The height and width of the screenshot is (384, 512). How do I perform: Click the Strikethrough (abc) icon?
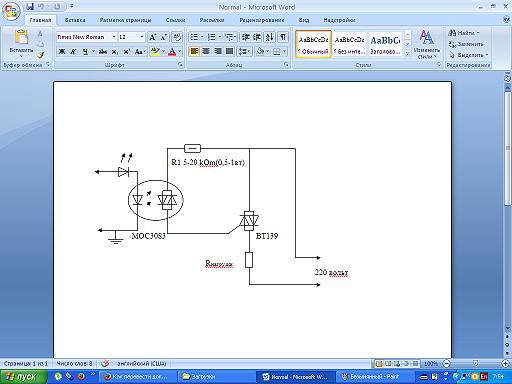point(103,52)
